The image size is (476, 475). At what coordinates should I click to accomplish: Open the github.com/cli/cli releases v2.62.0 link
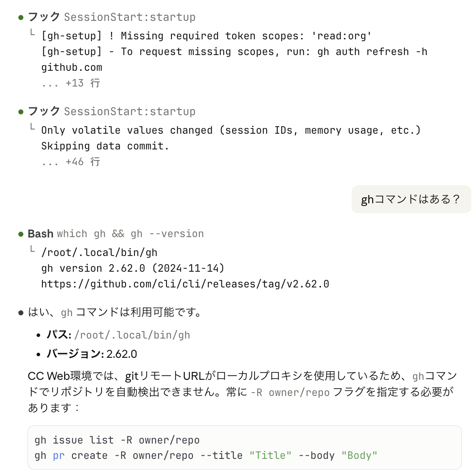coord(185,284)
